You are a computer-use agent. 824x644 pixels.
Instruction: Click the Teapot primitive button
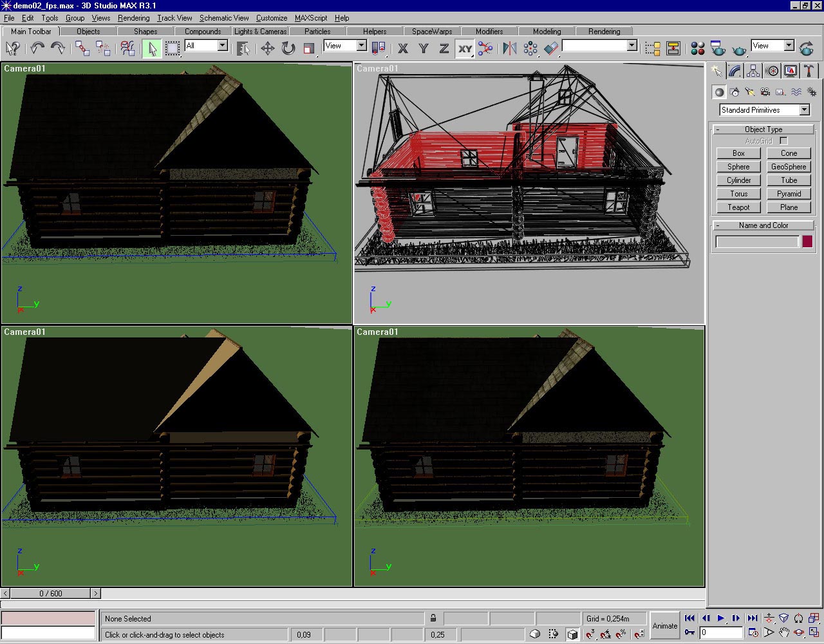coord(738,207)
